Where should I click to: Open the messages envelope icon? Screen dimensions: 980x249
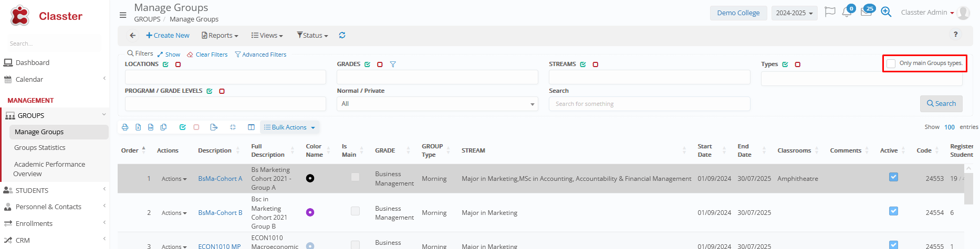[x=866, y=12]
